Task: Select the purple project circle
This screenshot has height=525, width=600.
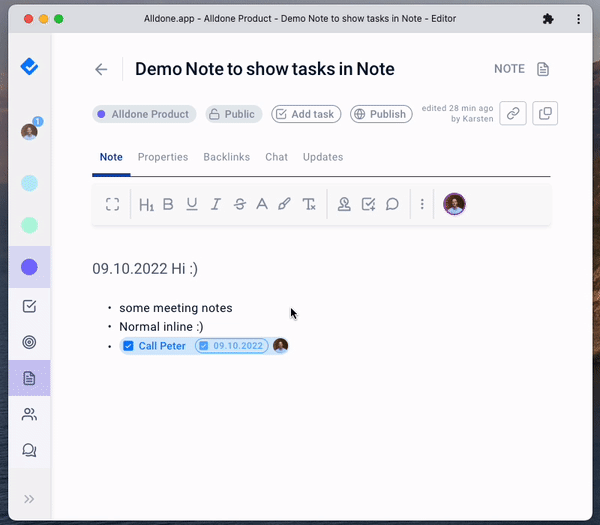Action: pyautogui.click(x=29, y=267)
